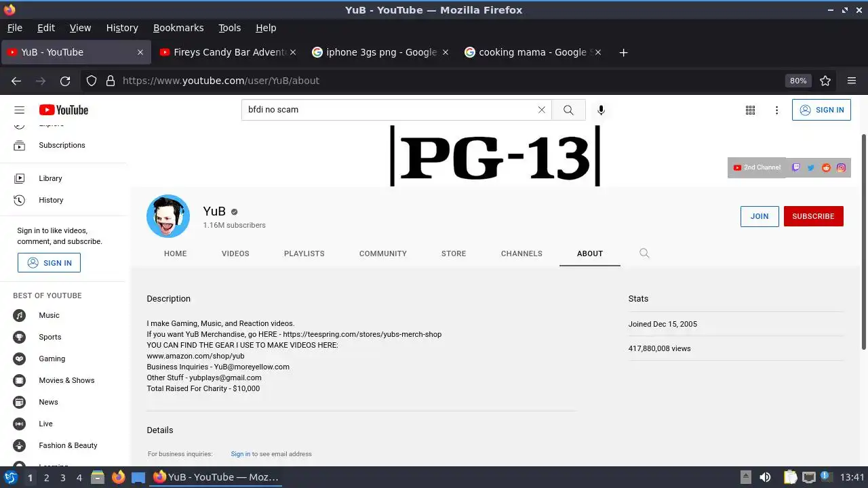Switch to the Channels tab
The height and width of the screenshot is (488, 868).
521,253
